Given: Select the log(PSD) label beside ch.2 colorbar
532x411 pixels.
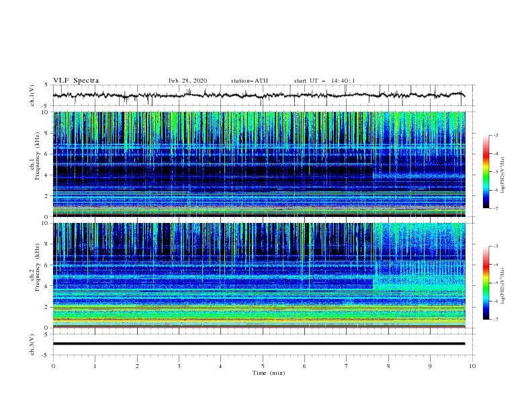Looking at the screenshot, I should 502,286.
